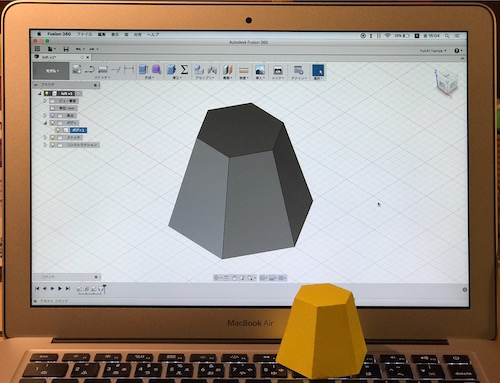Expand the origin folder in browser

click(45, 115)
